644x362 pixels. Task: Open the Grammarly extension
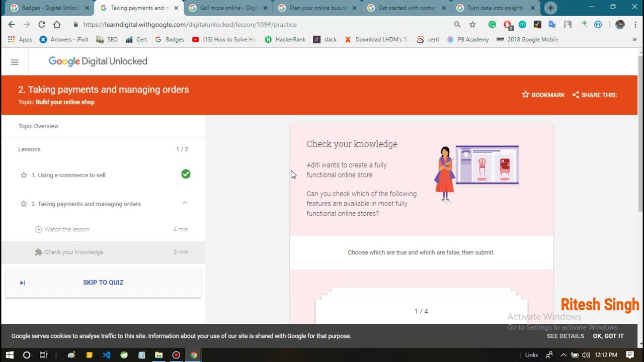492,24
